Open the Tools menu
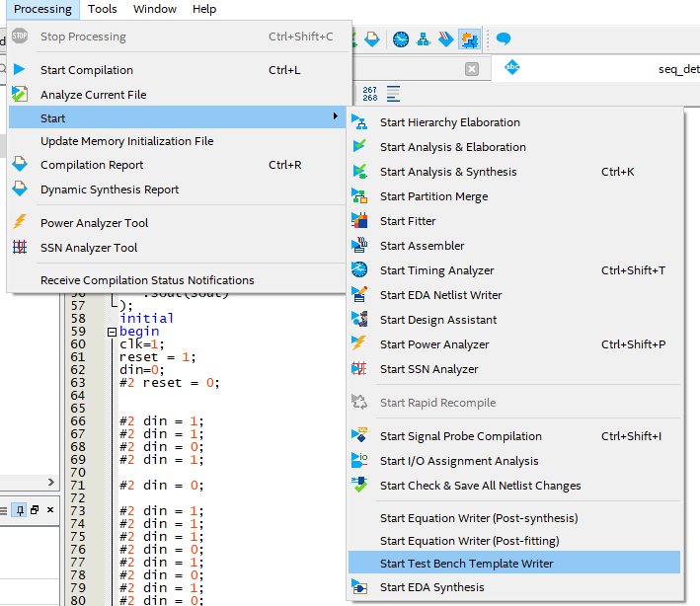The image size is (700, 606). click(102, 9)
